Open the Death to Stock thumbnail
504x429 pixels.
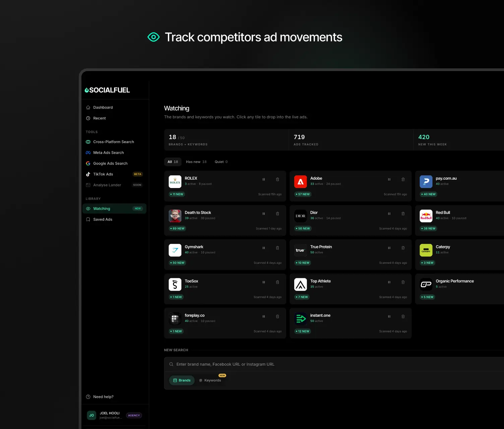tap(175, 216)
